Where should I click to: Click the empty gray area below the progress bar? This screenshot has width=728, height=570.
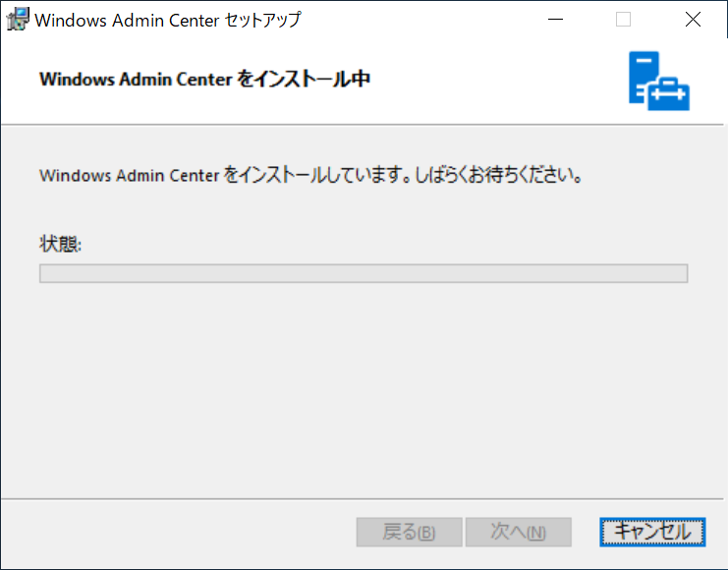pos(364,390)
